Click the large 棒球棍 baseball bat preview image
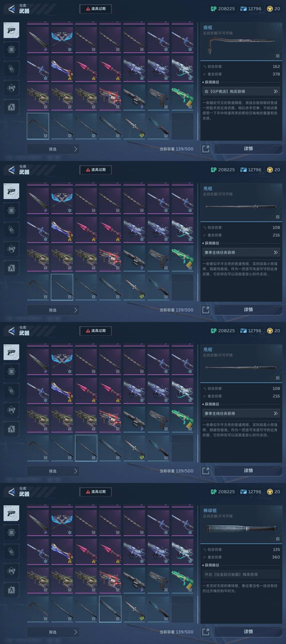Viewport: 286px width, 644px height. pyautogui.click(x=241, y=528)
